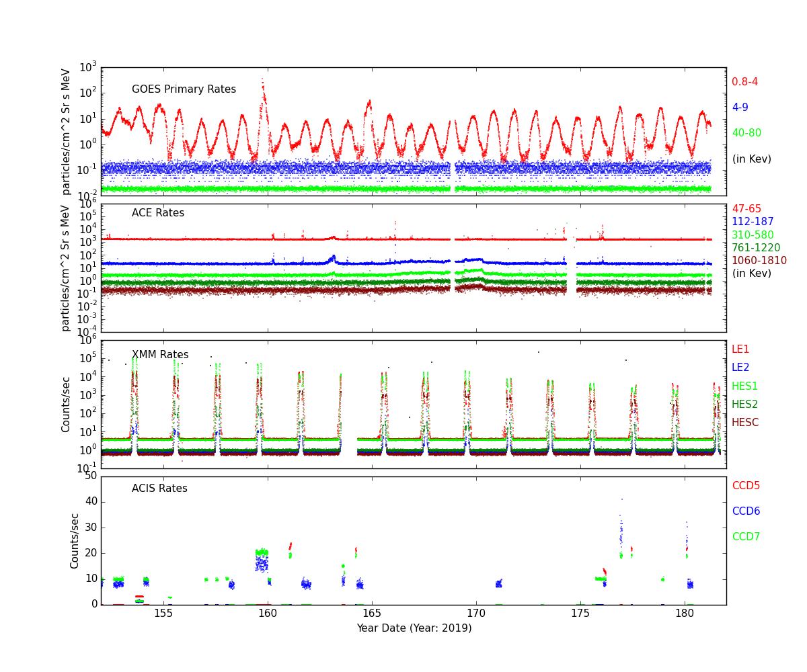Click the GOES Primary Rates panel title
807x672 pixels.
coord(184,89)
